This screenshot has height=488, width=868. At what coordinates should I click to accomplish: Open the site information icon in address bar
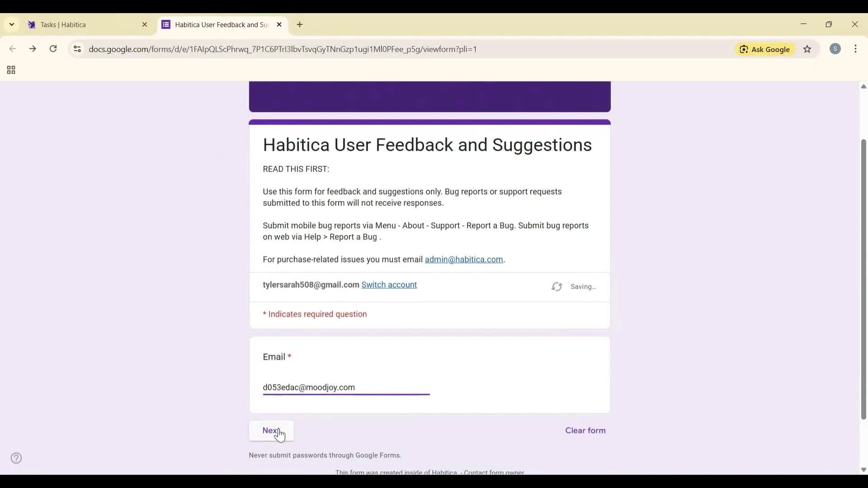coord(77,49)
